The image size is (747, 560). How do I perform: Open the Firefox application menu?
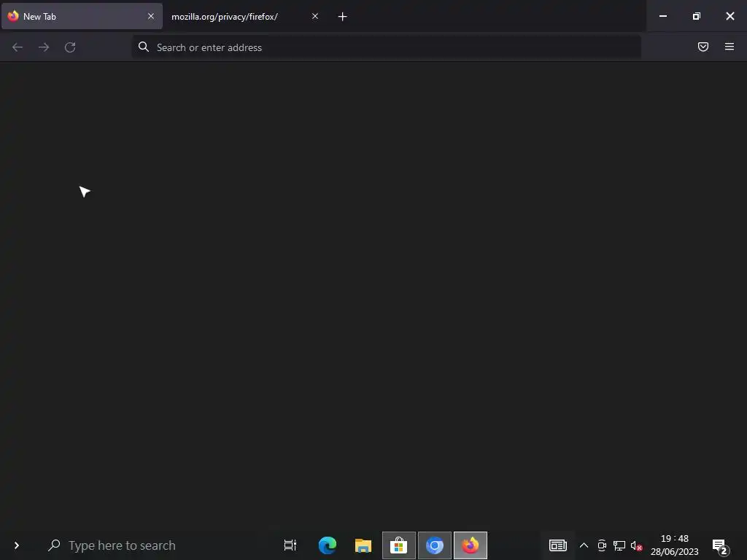(729, 47)
